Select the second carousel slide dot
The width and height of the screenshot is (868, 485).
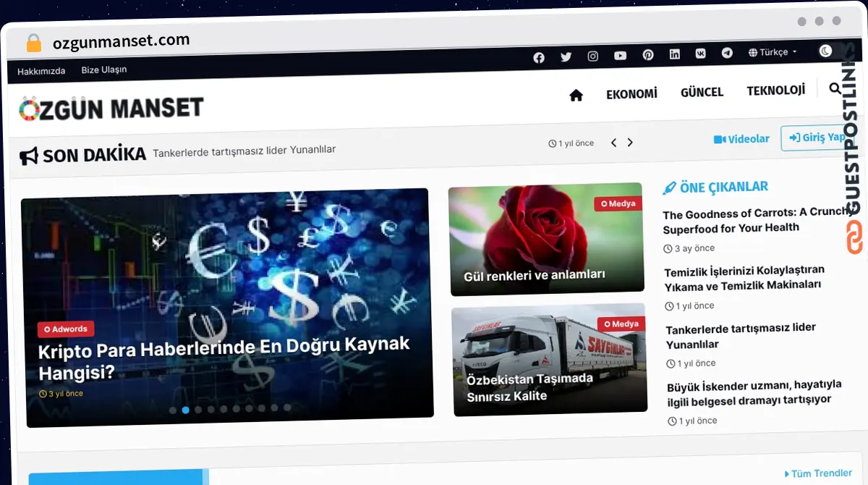pos(186,410)
